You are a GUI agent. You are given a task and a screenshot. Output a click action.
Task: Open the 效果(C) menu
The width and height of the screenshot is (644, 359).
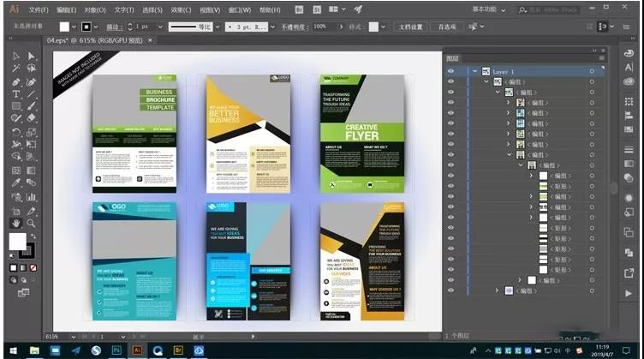pos(181,9)
